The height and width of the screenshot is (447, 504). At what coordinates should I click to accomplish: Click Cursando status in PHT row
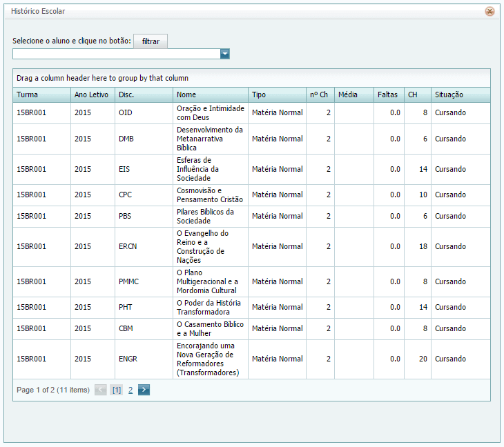pos(450,307)
